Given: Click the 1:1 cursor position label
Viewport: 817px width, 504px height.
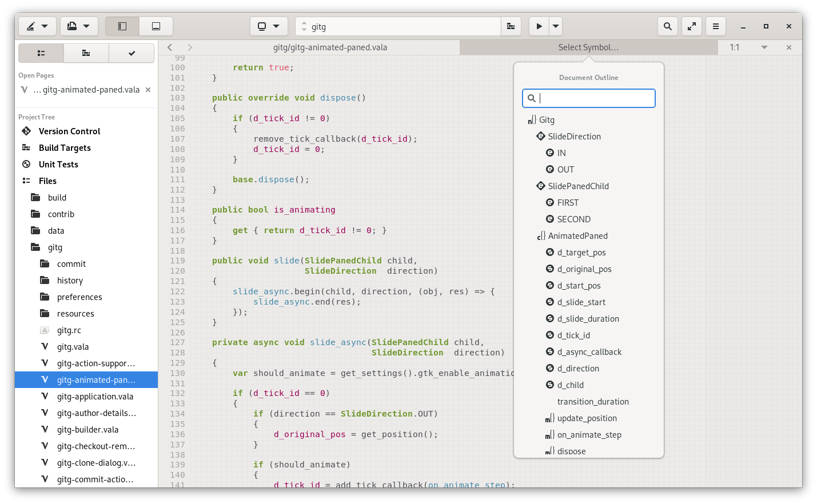Looking at the screenshot, I should (735, 47).
